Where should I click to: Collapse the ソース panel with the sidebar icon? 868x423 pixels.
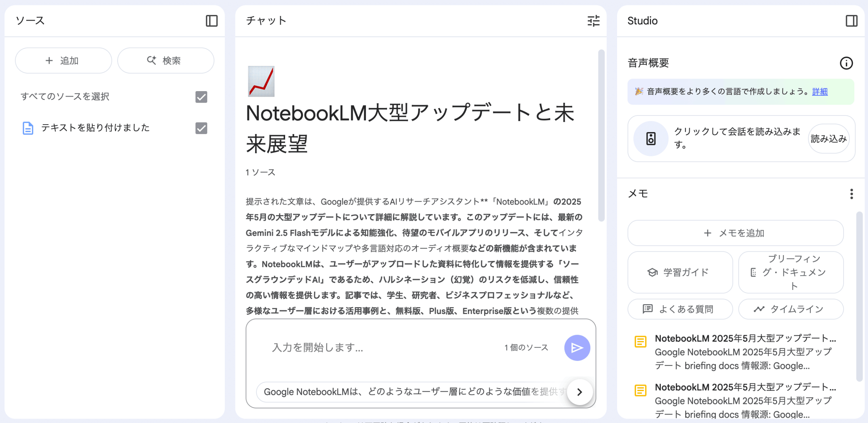(212, 21)
